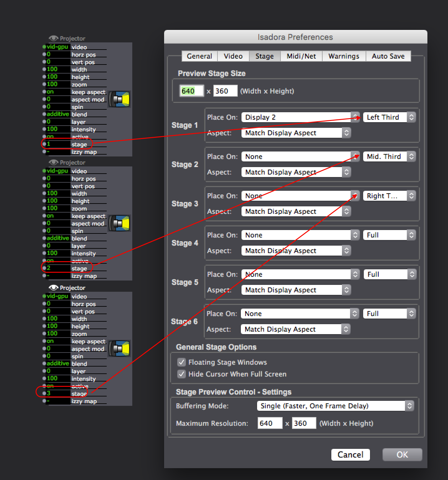Open Stage 4 Aspect dropdown
The image size is (448, 480).
point(296,251)
